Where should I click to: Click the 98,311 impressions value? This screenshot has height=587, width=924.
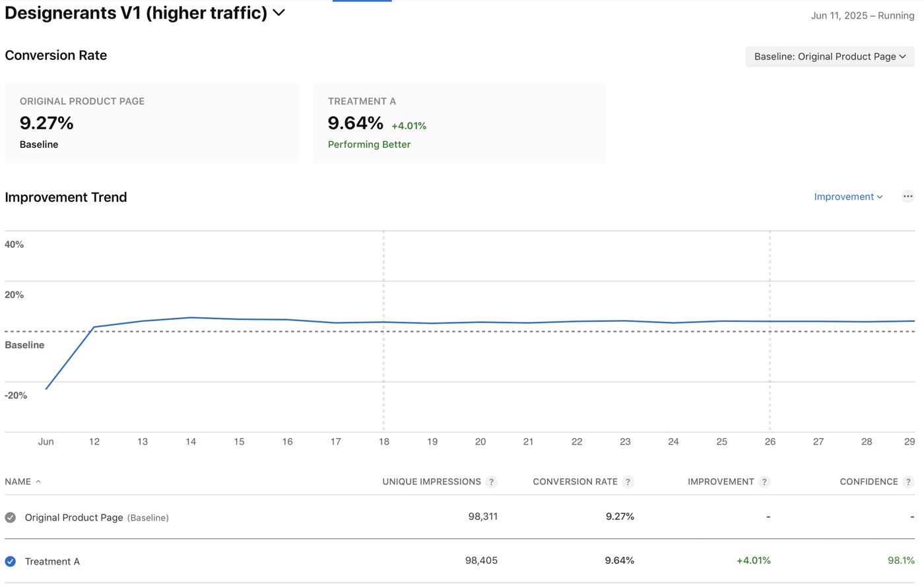483,516
